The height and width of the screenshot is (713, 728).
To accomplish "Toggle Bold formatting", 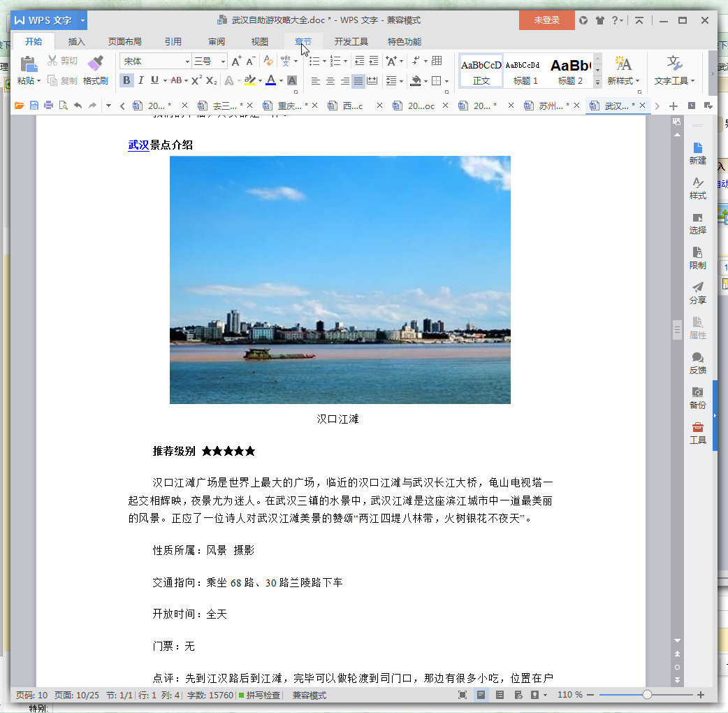I will [126, 80].
